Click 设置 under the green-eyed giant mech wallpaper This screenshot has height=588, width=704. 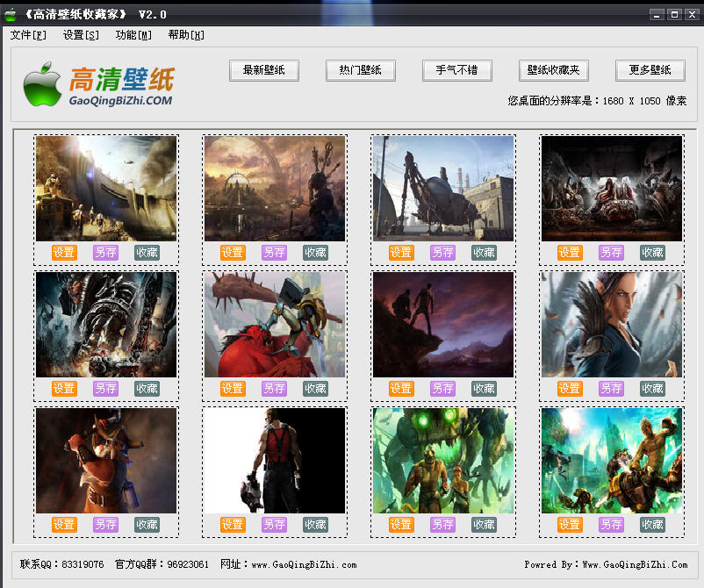[401, 525]
